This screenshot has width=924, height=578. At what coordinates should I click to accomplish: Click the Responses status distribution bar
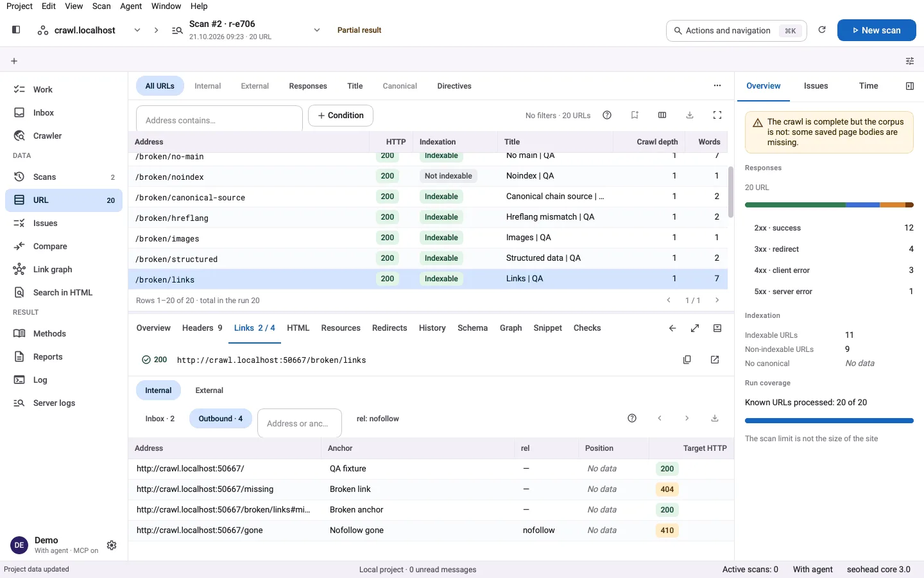[829, 205]
